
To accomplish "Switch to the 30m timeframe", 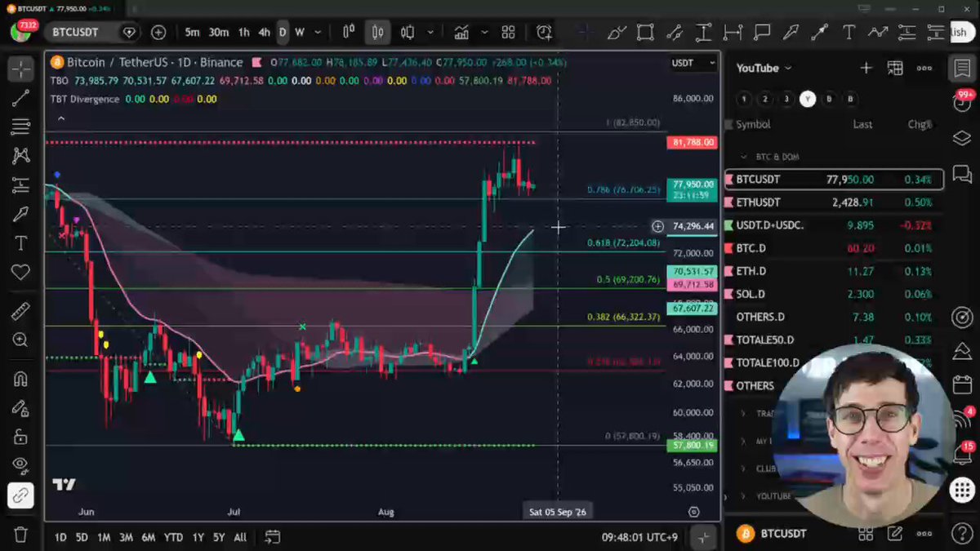I will [218, 33].
